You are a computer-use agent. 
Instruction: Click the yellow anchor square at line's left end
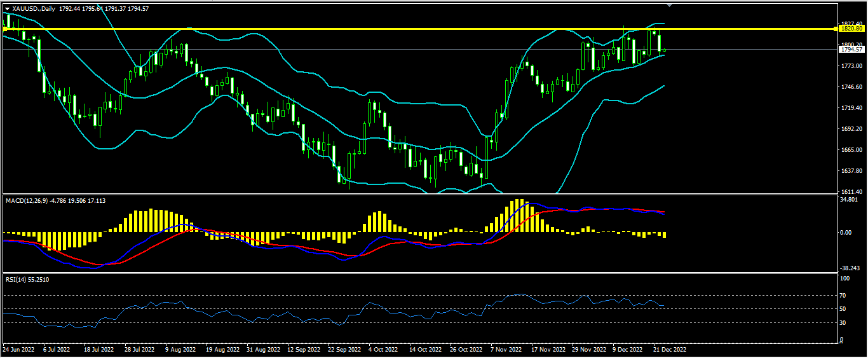(x=4, y=29)
